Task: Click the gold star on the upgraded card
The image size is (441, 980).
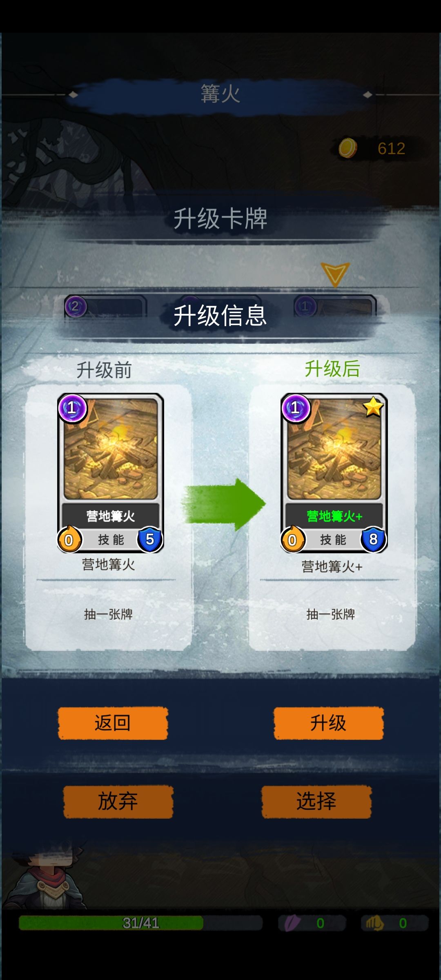Action: coord(373,407)
